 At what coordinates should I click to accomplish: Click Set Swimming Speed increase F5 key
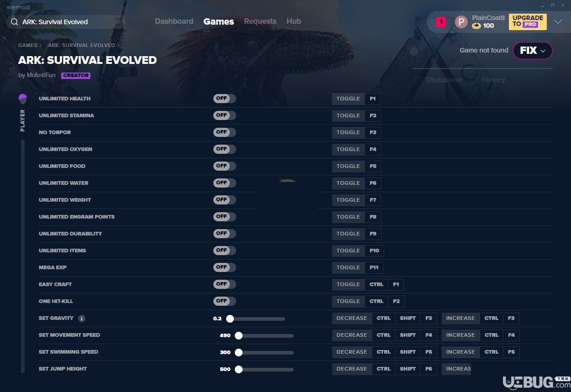tap(511, 352)
